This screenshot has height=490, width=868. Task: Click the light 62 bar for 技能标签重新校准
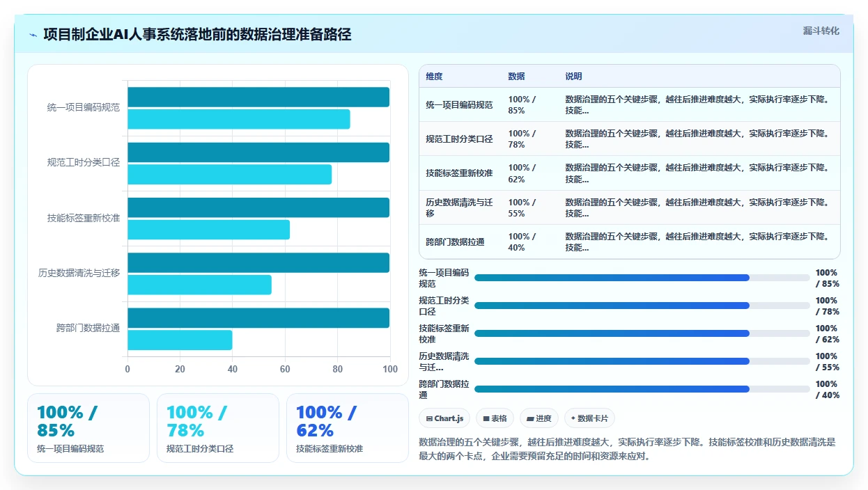[x=209, y=230]
